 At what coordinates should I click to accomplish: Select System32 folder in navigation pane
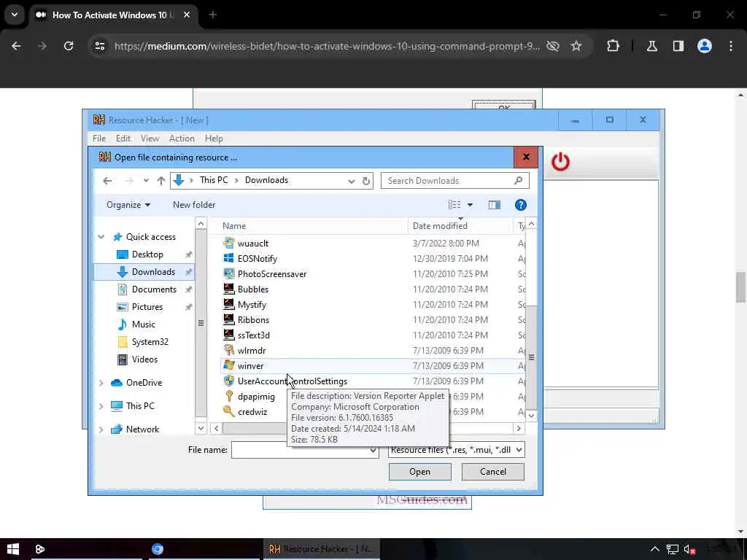tap(150, 342)
